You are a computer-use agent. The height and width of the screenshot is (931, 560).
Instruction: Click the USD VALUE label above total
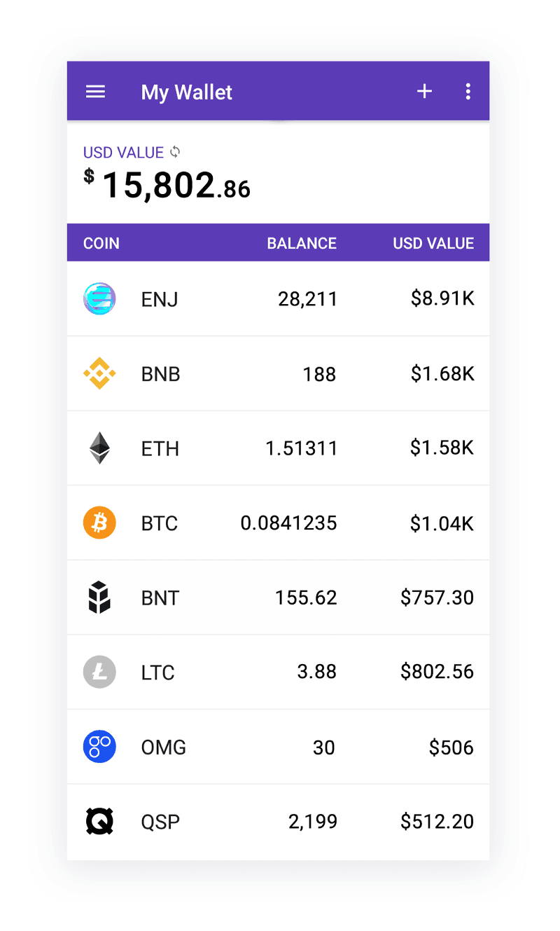tap(123, 152)
